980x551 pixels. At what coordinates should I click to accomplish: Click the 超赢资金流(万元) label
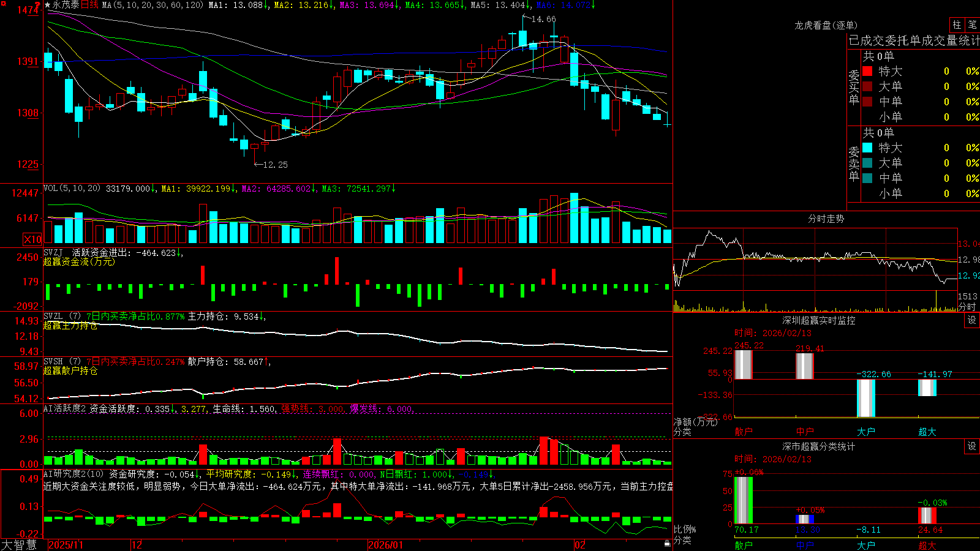79,262
